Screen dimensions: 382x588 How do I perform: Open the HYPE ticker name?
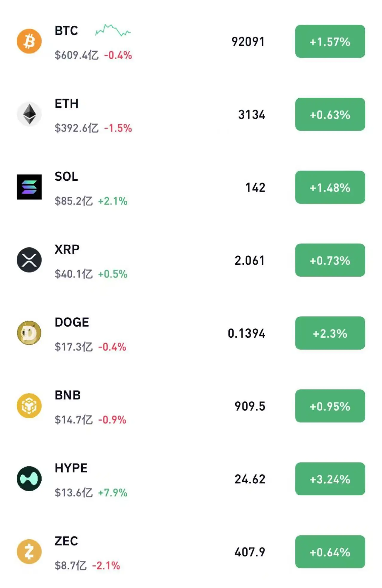pyautogui.click(x=71, y=468)
